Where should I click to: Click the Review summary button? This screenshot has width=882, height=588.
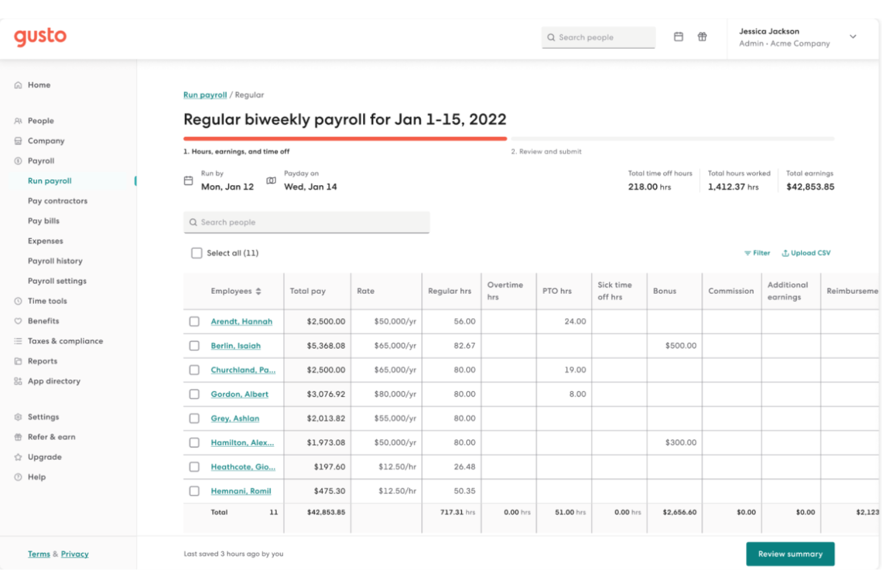click(x=790, y=553)
